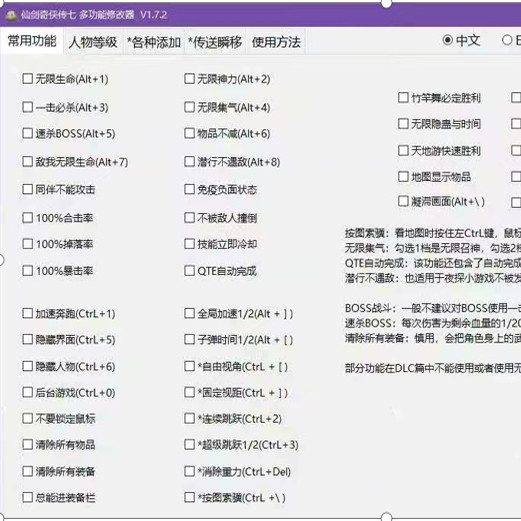Toggle QTE自动完成 checkbox
Image resolution: width=521 pixels, height=521 pixels.
point(189,271)
